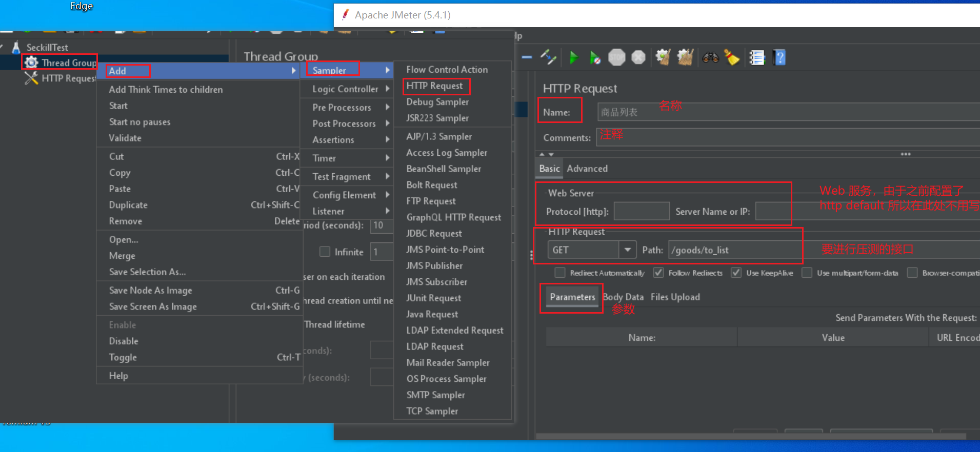Image resolution: width=980 pixels, height=452 pixels.
Task: Click the Server Name or IP field
Action: pos(868,211)
